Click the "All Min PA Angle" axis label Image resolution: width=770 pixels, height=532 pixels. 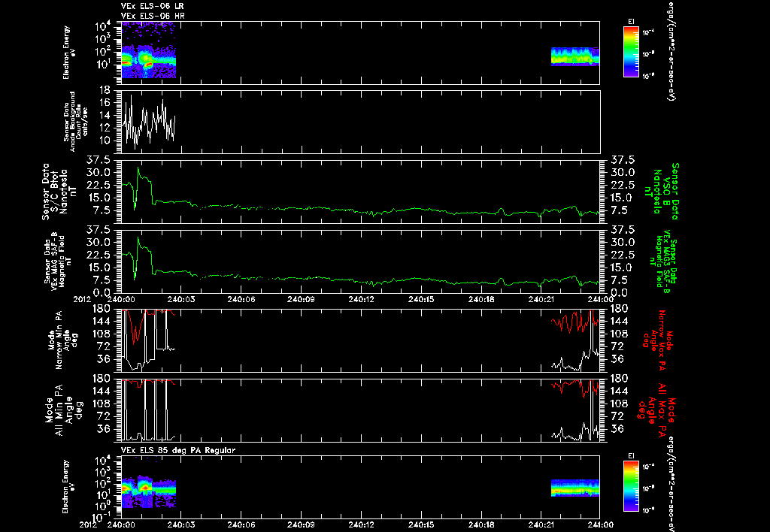pyautogui.click(x=63, y=410)
